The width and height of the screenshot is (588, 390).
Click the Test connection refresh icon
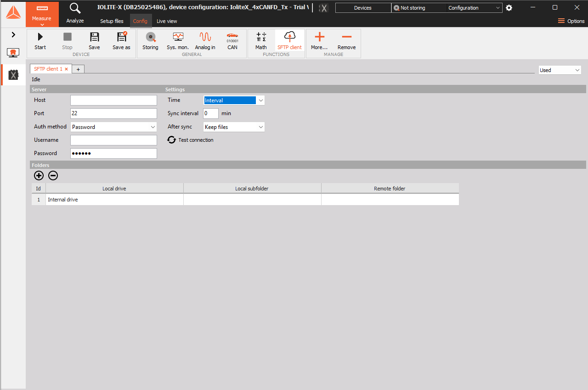tap(171, 140)
